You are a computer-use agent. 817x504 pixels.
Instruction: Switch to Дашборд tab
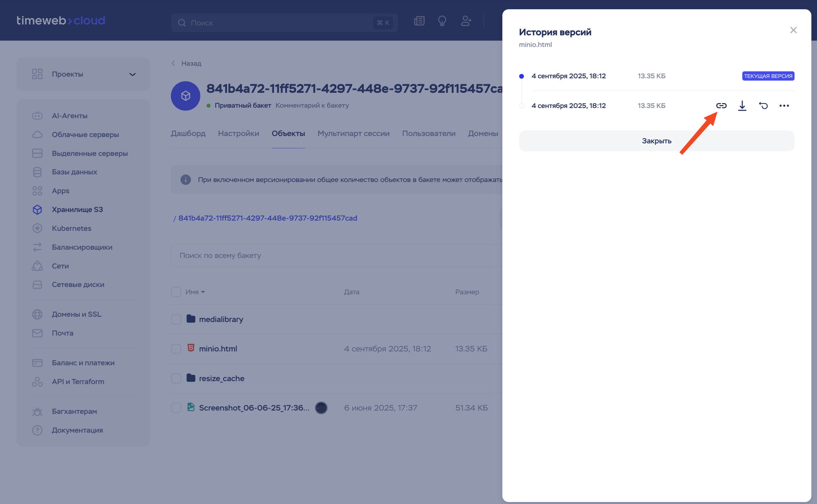[x=188, y=134]
